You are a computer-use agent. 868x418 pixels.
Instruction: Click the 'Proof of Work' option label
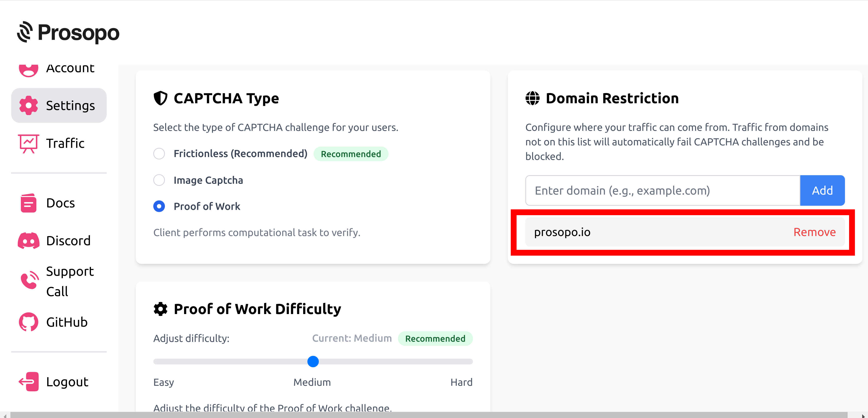coord(207,206)
